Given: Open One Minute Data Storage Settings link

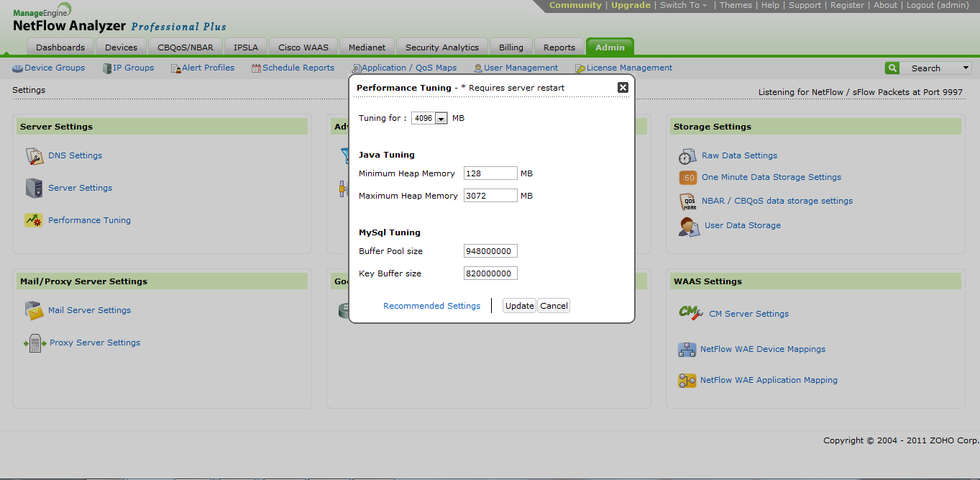Looking at the screenshot, I should tap(771, 177).
